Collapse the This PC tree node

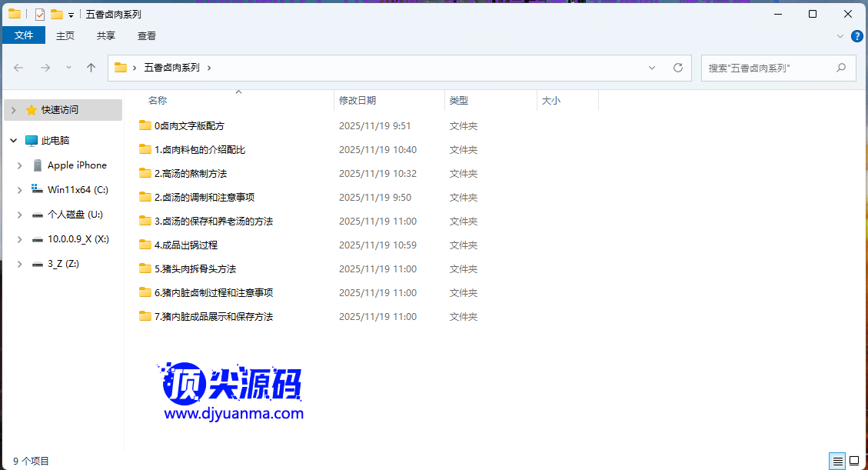coord(13,141)
